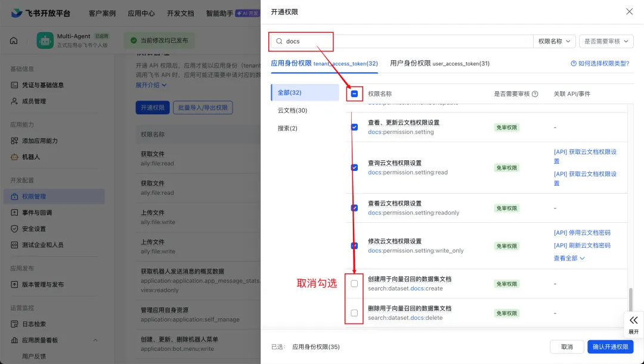This screenshot has height=364, width=644.
Task: Click the question icon beside 如何选择权限类型
Action: [x=574, y=64]
